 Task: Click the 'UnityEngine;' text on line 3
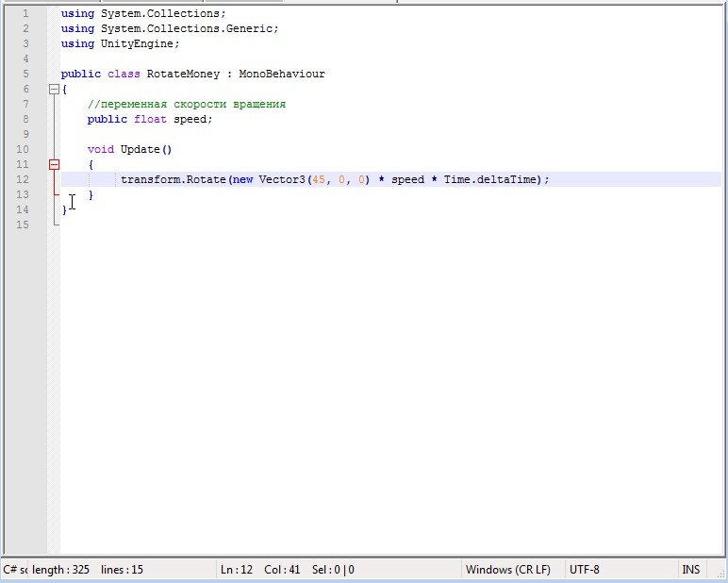tap(141, 43)
